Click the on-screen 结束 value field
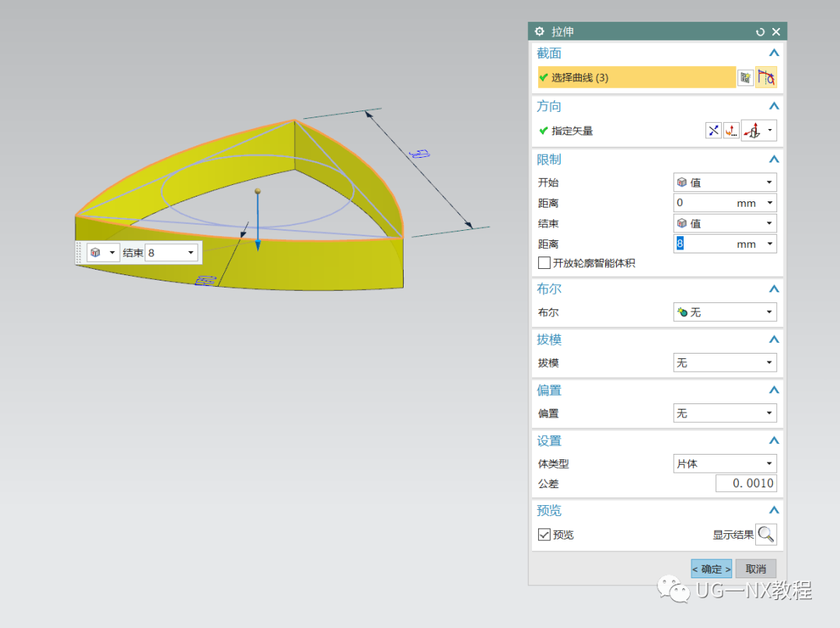This screenshot has height=628, width=840. (166, 253)
